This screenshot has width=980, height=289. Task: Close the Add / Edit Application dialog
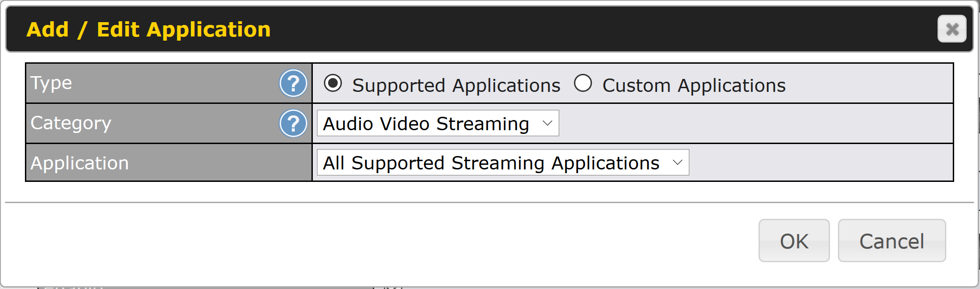[x=952, y=29]
